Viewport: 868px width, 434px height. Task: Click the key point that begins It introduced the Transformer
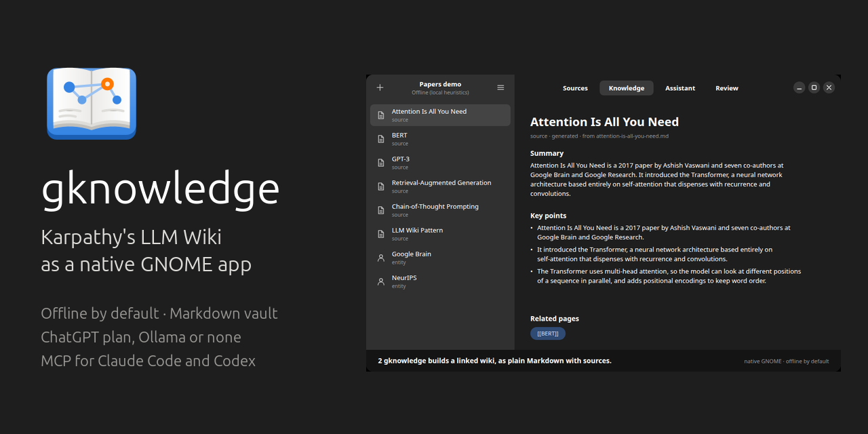tap(654, 254)
